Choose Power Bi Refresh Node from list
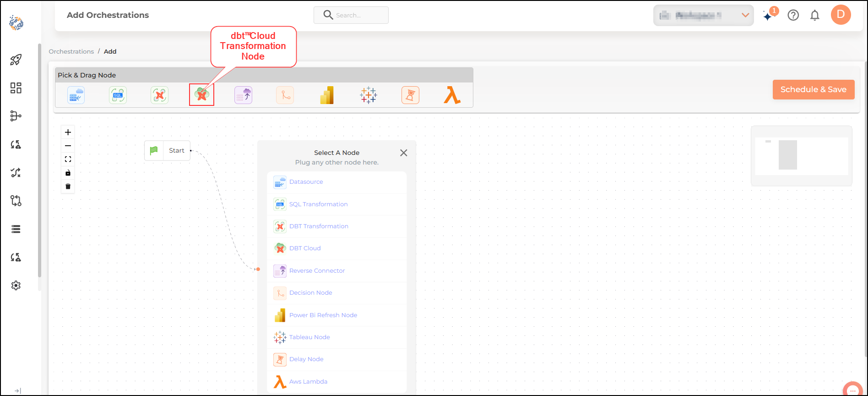The width and height of the screenshot is (868, 396). [x=336, y=315]
